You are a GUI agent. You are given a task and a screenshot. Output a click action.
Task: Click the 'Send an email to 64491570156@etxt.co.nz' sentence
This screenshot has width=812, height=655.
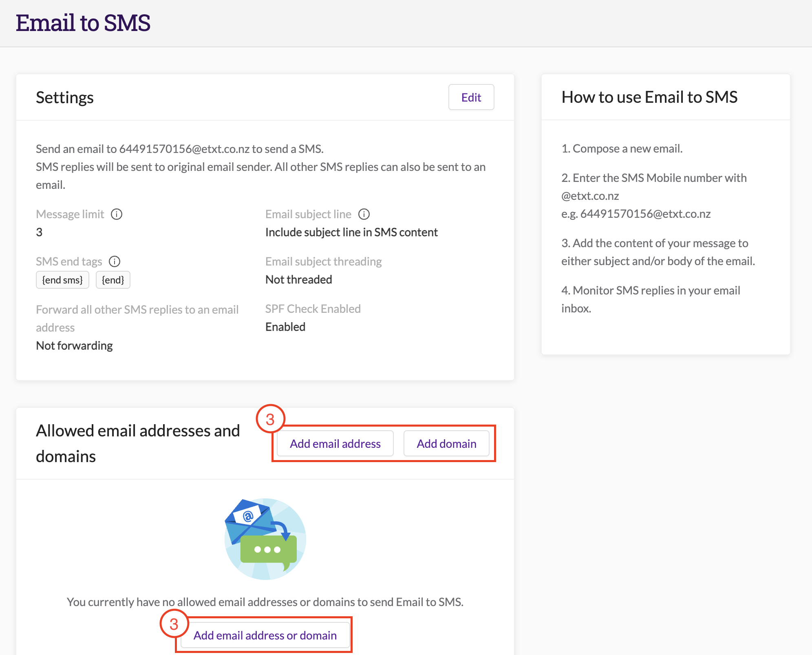pyautogui.click(x=180, y=149)
